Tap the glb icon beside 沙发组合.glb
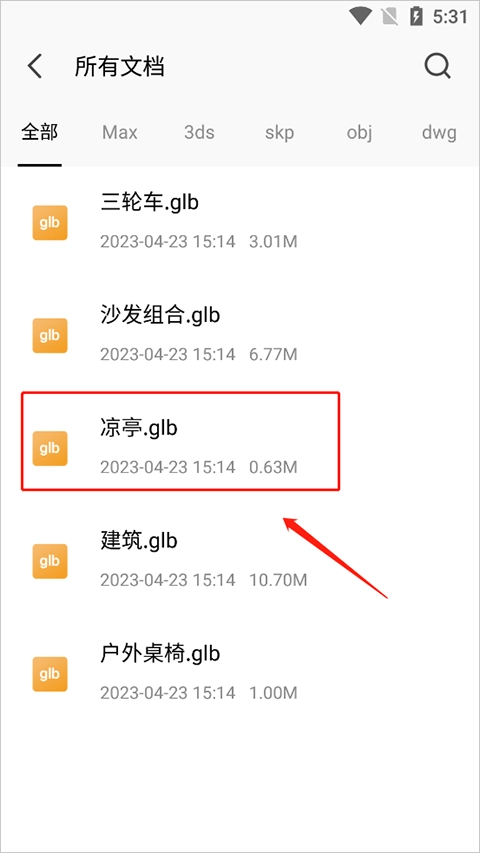480x853 pixels. [x=50, y=335]
